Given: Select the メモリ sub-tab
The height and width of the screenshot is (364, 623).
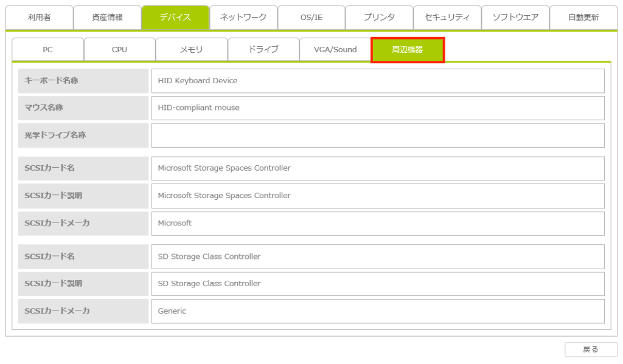Looking at the screenshot, I should pyautogui.click(x=192, y=50).
